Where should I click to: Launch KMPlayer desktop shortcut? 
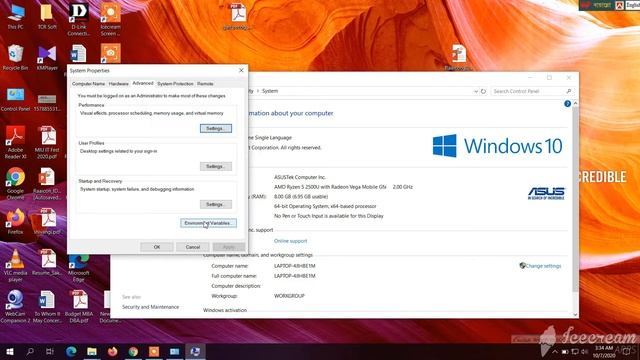click(x=47, y=58)
